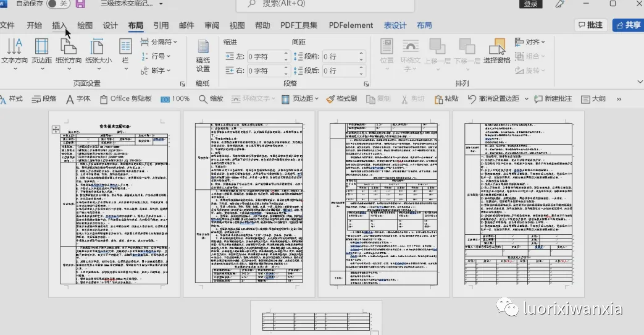This screenshot has height=335, width=644.
Task: Click the right indent 右 stepper arrows
Action: pos(286,70)
